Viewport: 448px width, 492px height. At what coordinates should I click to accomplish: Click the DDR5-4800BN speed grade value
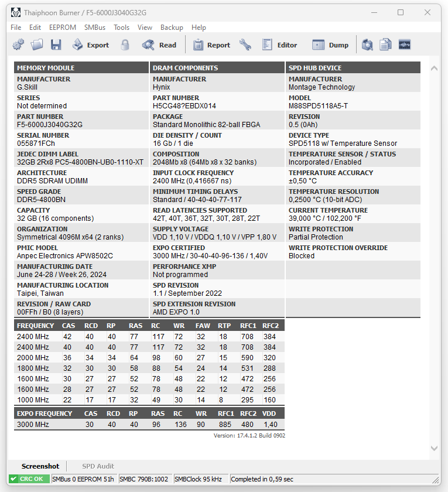41,200
